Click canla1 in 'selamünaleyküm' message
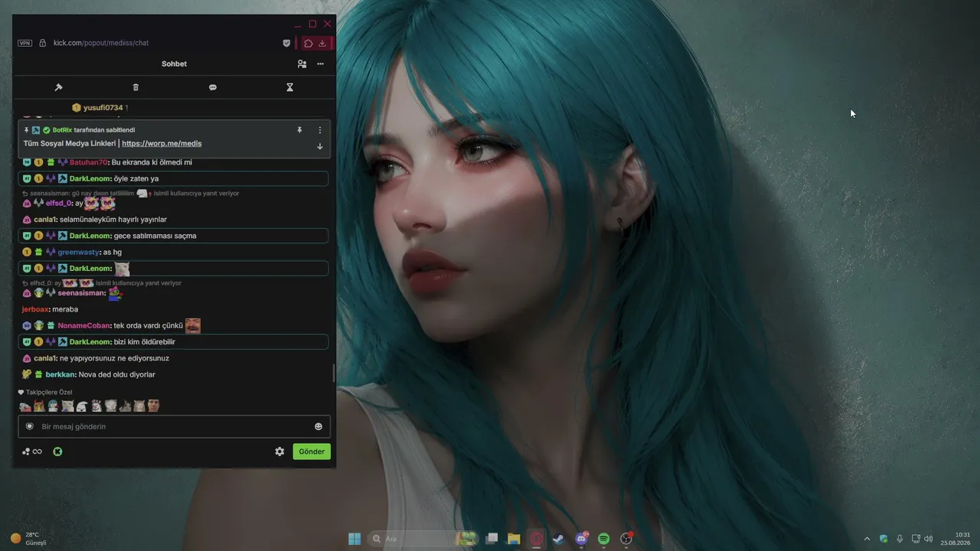This screenshot has width=980, height=551. pyautogui.click(x=45, y=220)
